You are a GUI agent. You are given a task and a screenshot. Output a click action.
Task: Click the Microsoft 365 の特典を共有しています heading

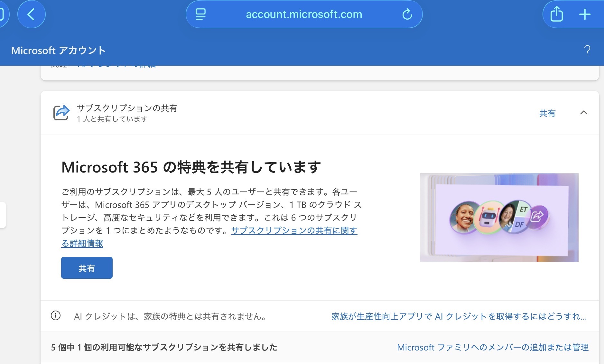click(191, 167)
